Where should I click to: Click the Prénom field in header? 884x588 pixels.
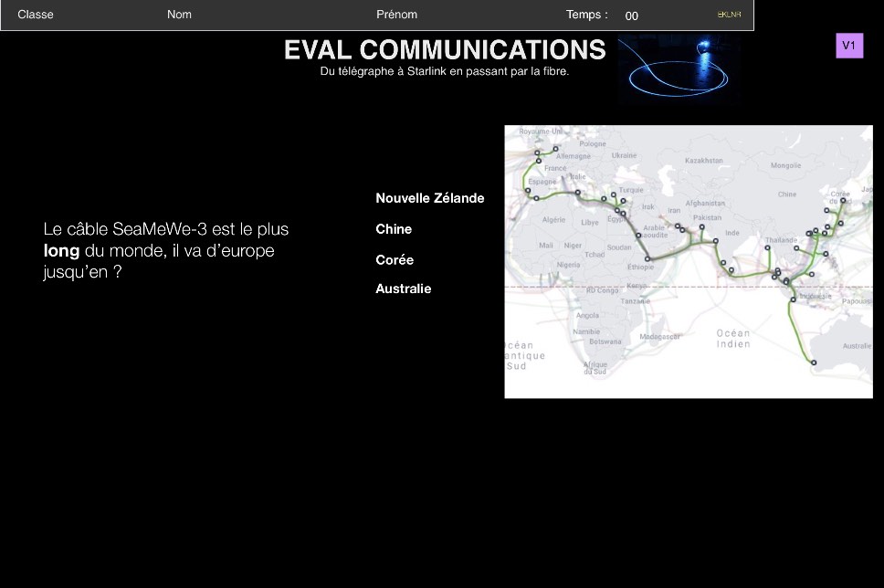tap(397, 15)
